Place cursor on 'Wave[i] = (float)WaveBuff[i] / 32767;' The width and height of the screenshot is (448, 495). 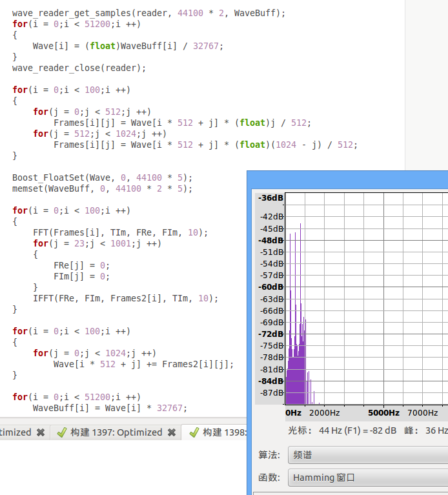[x=128, y=46]
